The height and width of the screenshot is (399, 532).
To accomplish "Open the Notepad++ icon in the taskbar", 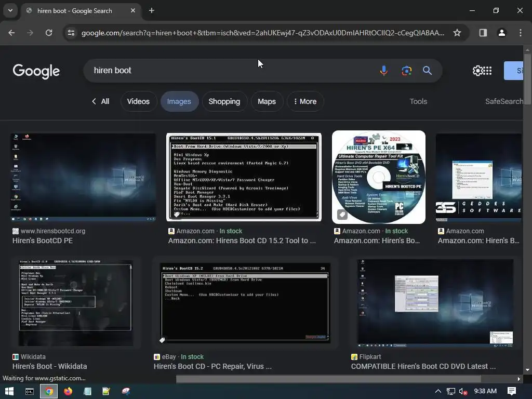I will click(107, 391).
